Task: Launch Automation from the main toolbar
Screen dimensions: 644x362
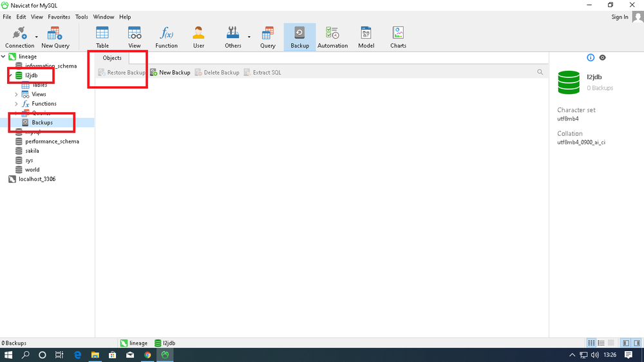Action: pyautogui.click(x=332, y=37)
